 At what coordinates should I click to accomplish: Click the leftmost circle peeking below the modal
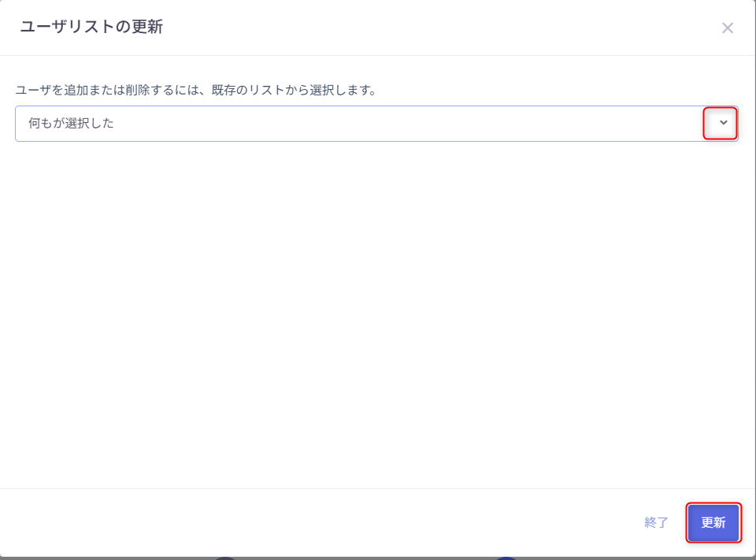226,557
